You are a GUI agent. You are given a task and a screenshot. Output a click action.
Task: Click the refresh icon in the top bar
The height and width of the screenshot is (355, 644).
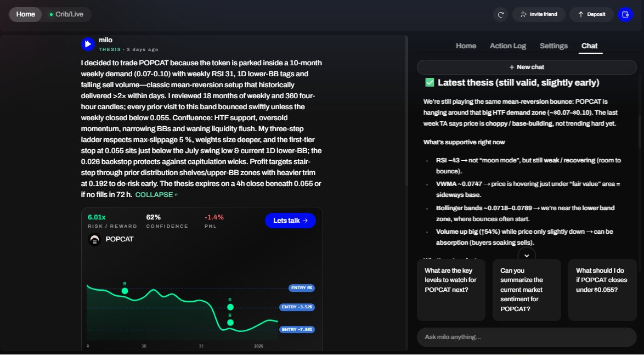click(501, 14)
